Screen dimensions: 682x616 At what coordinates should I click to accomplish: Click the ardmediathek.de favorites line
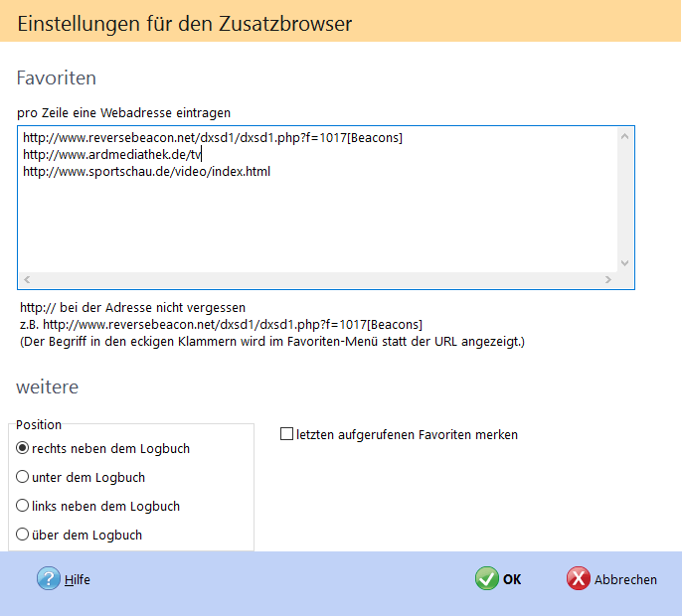tap(111, 155)
